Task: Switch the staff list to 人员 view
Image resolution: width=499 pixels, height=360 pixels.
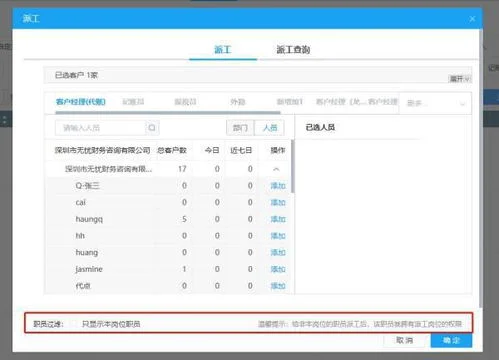Action: click(x=270, y=128)
